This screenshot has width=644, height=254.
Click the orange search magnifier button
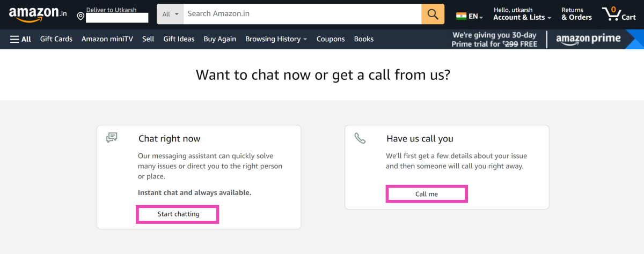coord(433,14)
